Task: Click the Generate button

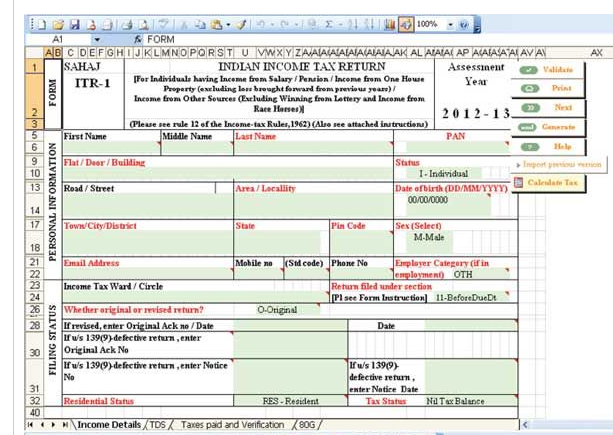Action: [548, 127]
